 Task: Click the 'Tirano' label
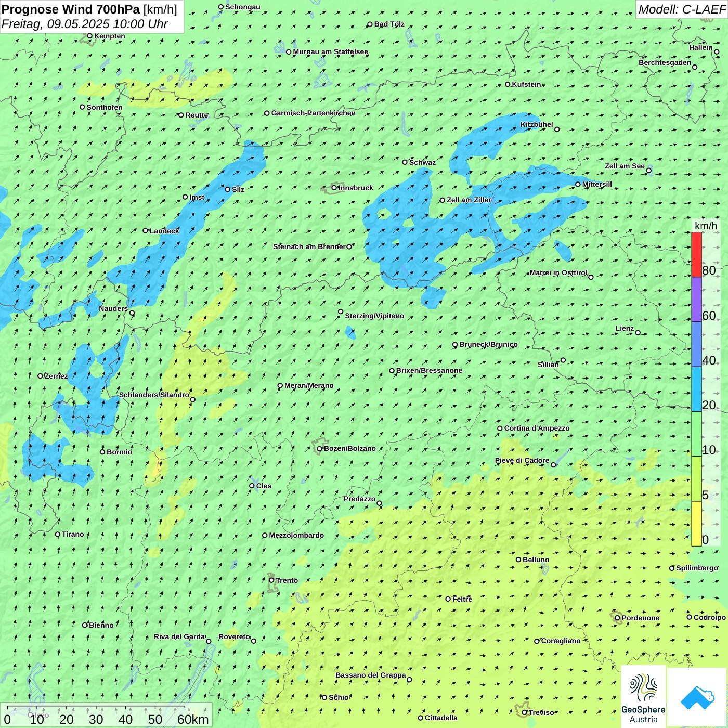coord(73,534)
